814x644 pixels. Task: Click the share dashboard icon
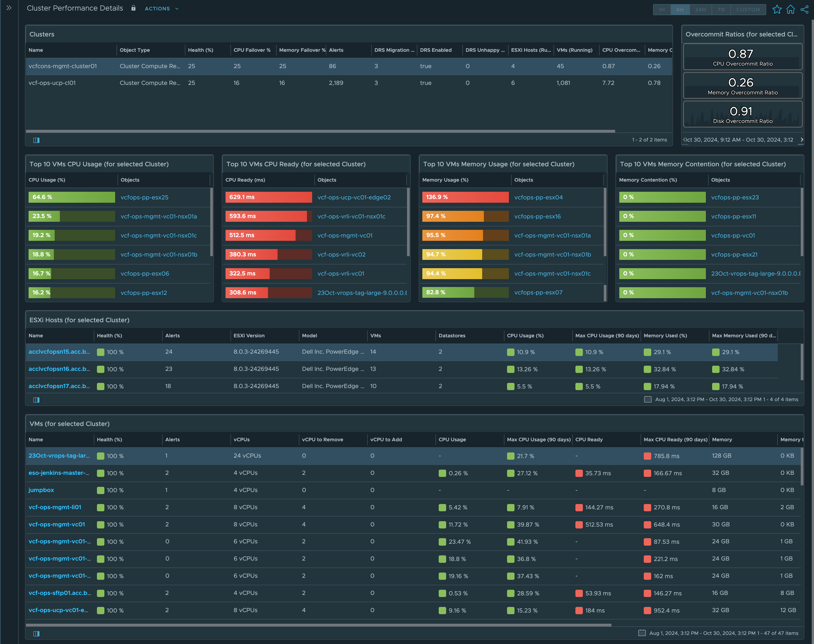tap(804, 10)
